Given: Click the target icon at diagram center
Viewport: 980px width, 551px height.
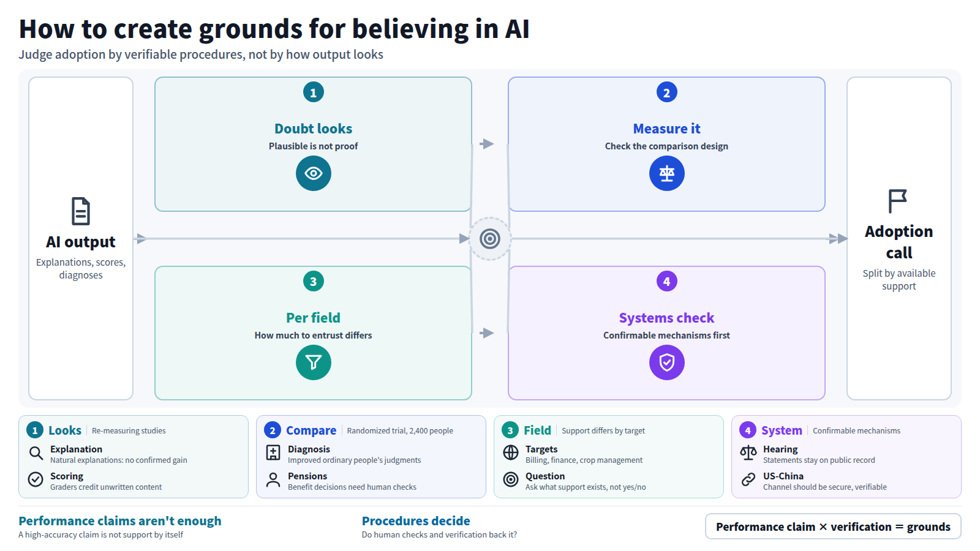Looking at the screenshot, I should tap(490, 239).
